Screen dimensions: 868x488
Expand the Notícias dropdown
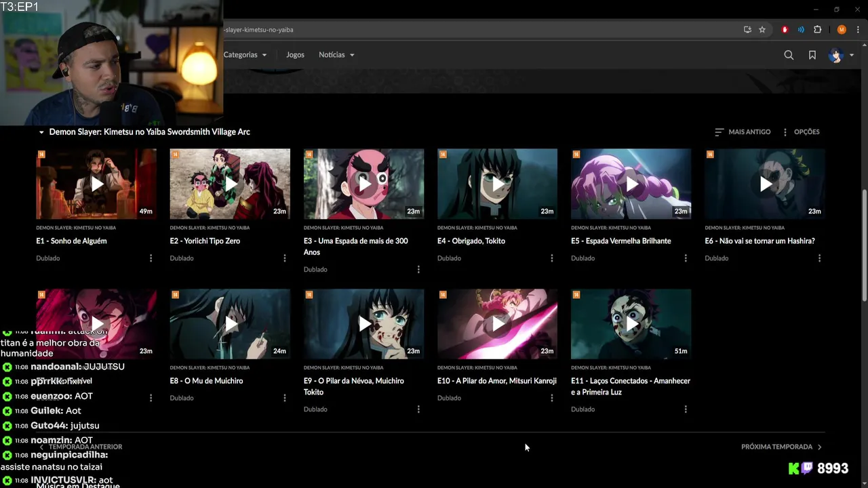pyautogui.click(x=336, y=55)
